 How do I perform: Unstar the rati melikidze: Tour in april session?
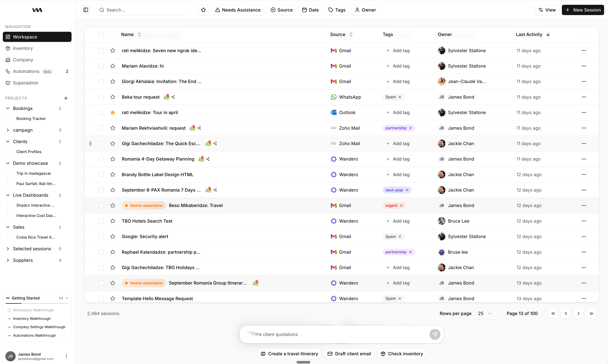[113, 112]
